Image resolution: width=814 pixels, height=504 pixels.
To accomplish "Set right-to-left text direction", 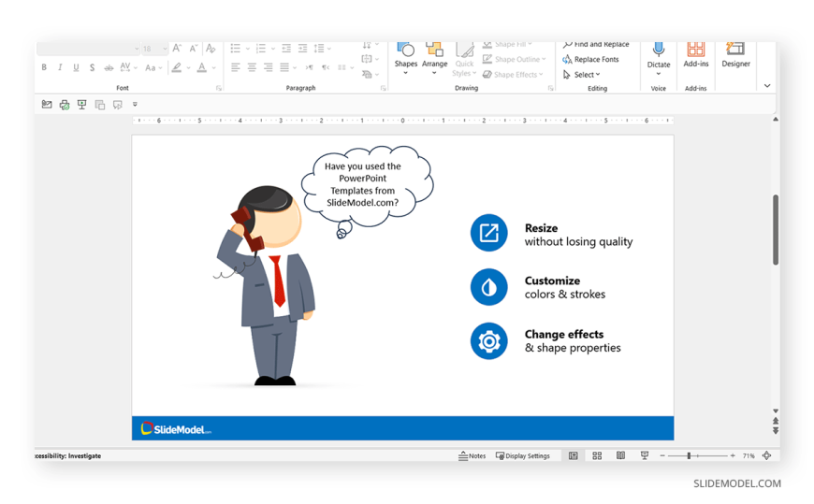I will pyautogui.click(x=326, y=67).
